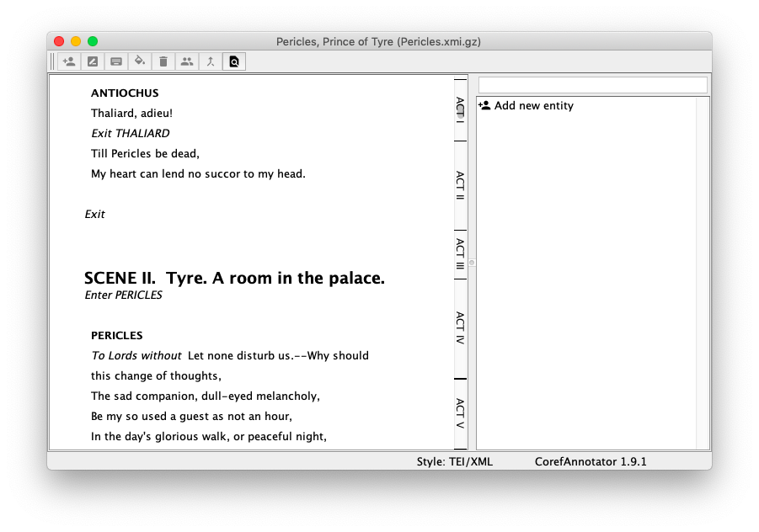Click the green maximize window button
The image size is (759, 532).
pyautogui.click(x=93, y=41)
